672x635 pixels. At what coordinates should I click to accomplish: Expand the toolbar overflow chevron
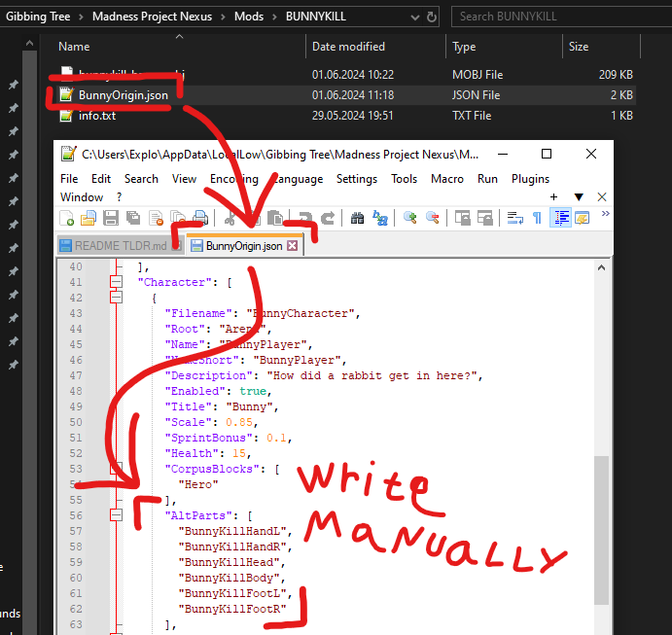[x=605, y=214]
